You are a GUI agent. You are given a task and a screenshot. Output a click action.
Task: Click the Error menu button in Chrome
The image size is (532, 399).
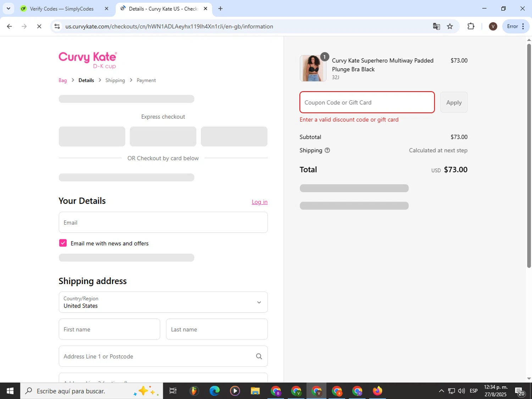(516, 26)
